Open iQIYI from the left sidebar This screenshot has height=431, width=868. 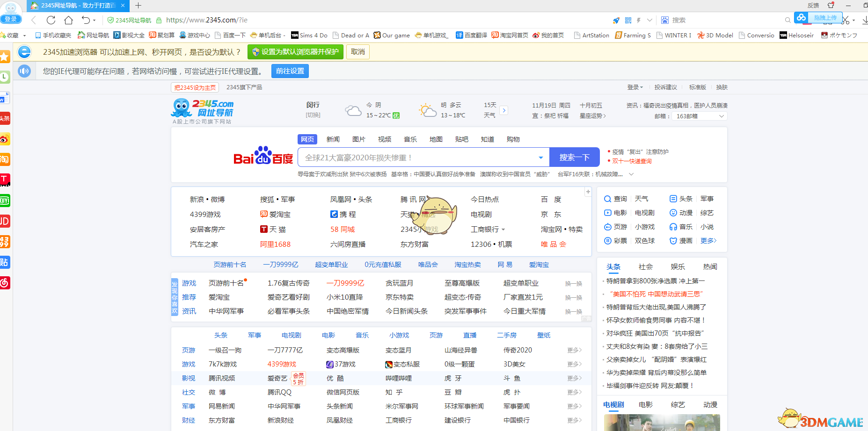5,201
